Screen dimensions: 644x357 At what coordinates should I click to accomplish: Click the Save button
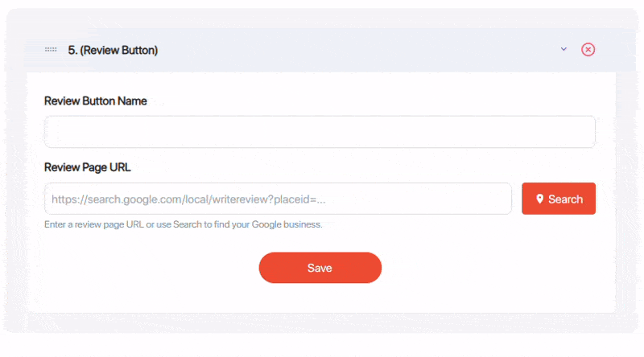pos(320,268)
